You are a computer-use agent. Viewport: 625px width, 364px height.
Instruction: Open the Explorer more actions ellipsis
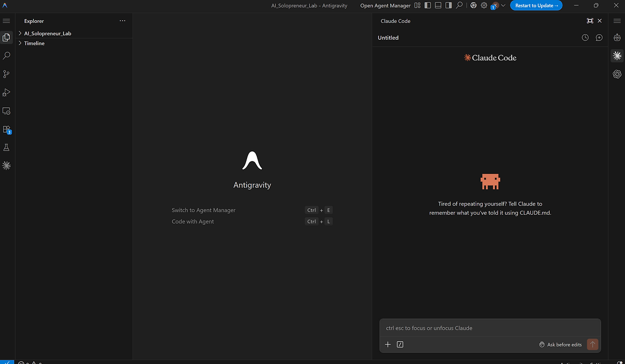122,21
